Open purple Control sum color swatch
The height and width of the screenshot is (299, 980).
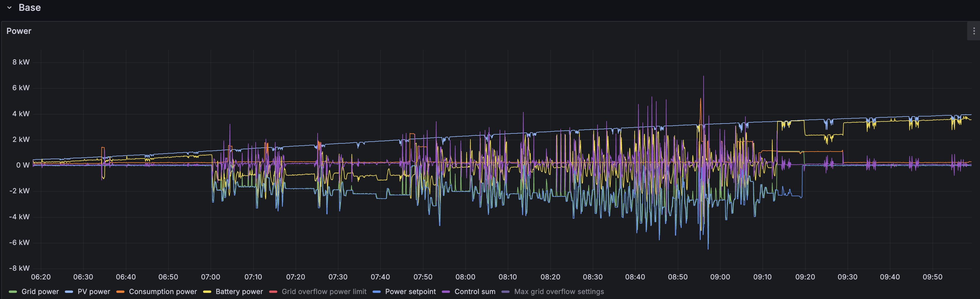446,292
